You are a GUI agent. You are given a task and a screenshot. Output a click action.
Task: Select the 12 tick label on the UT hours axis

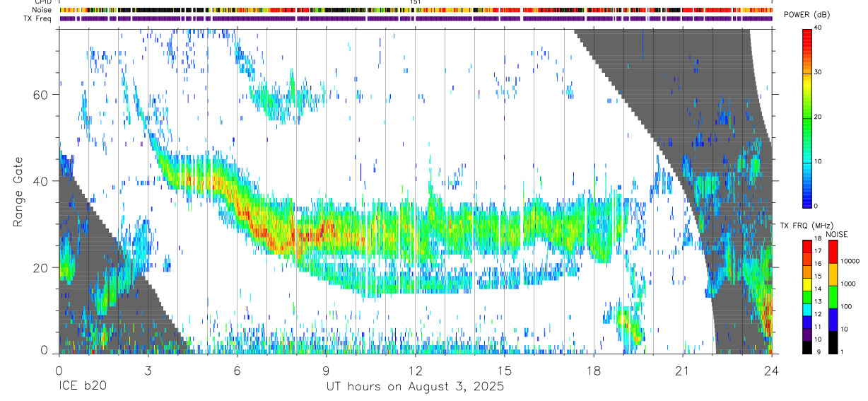415,370
